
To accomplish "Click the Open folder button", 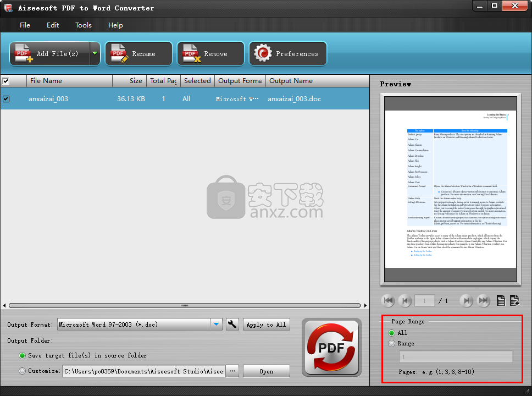I will point(267,371).
